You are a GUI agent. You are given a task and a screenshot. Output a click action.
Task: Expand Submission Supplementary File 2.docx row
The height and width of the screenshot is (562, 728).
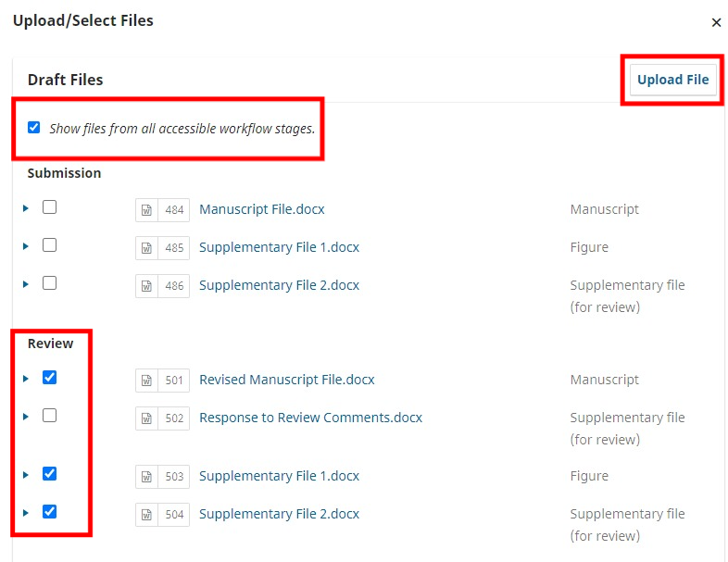point(26,284)
